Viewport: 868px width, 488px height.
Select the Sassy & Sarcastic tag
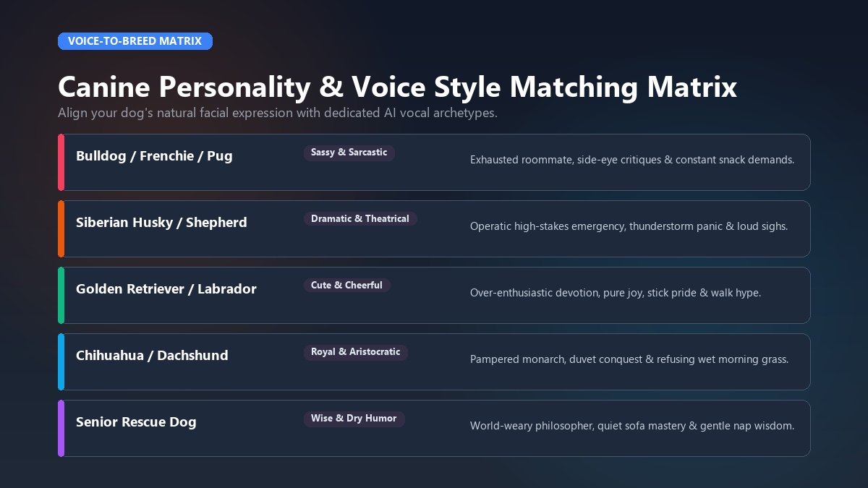(x=349, y=153)
